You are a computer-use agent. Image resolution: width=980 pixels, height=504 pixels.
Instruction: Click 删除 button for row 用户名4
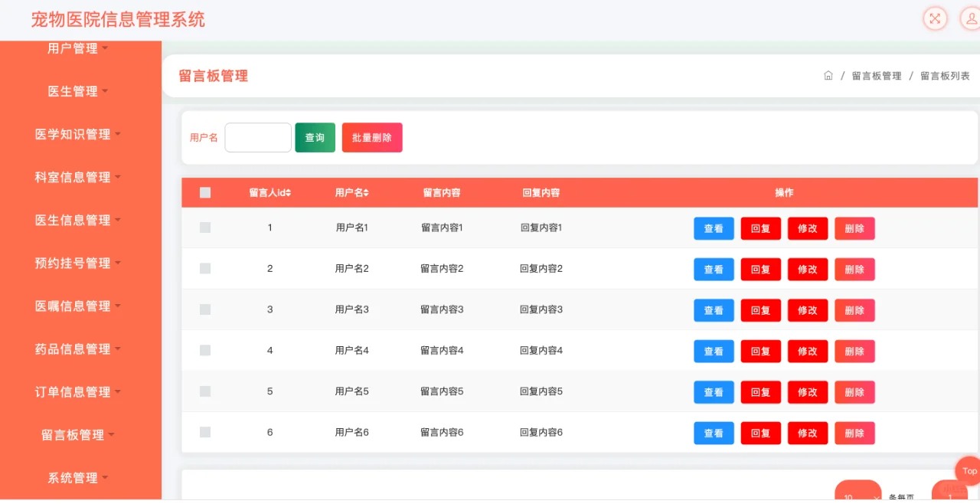pyautogui.click(x=854, y=351)
